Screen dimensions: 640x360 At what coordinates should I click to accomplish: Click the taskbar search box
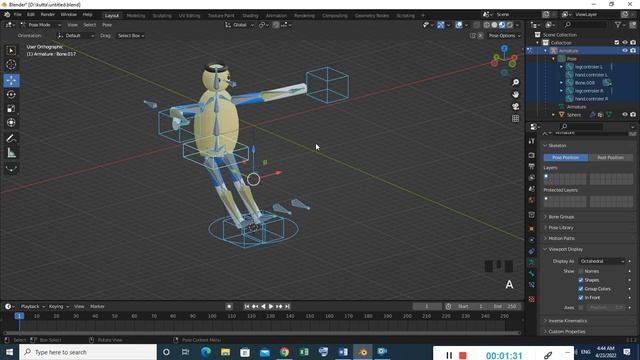click(88, 352)
